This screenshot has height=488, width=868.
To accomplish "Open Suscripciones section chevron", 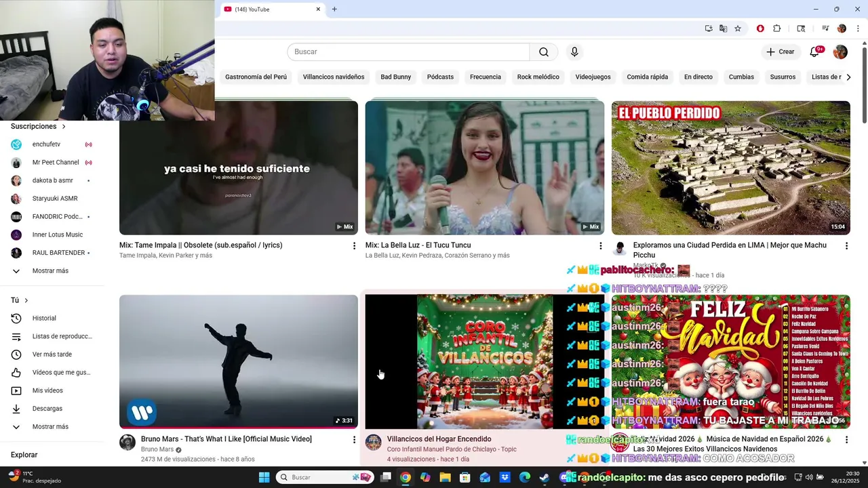I will coord(64,127).
